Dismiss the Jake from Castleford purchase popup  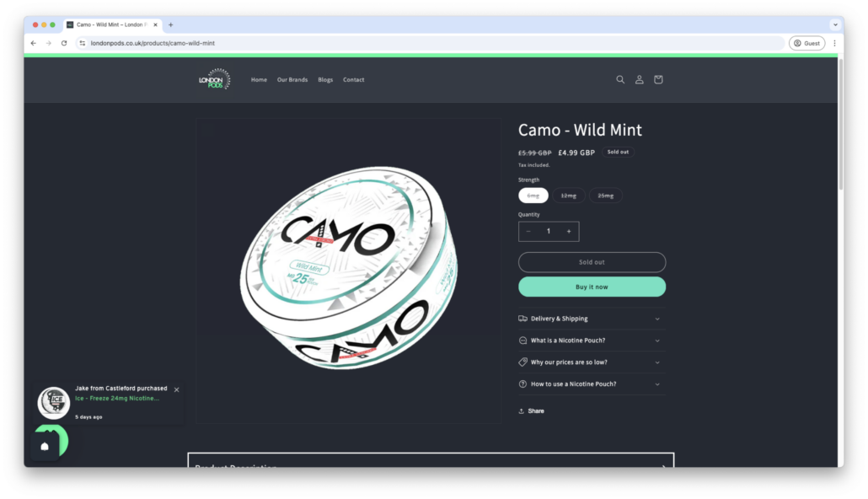point(177,390)
